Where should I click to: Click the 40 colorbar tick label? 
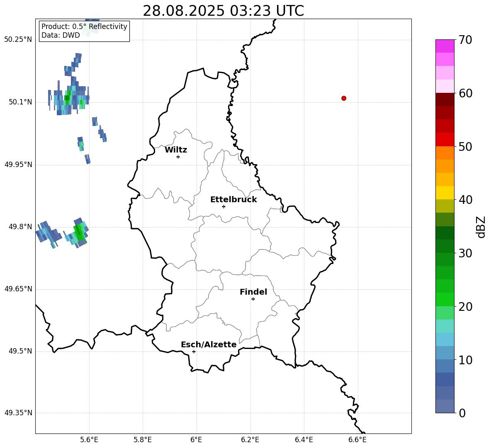point(465,200)
